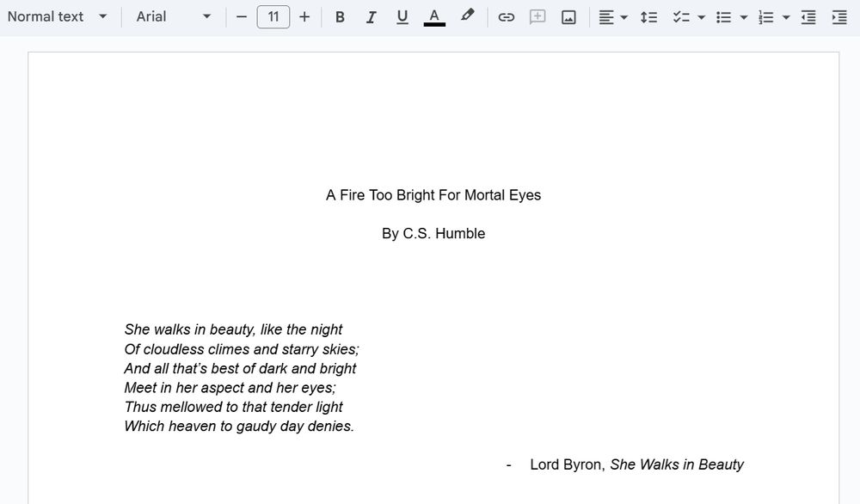Toggle bold formatting
Screen dimensions: 860x504
(x=340, y=17)
